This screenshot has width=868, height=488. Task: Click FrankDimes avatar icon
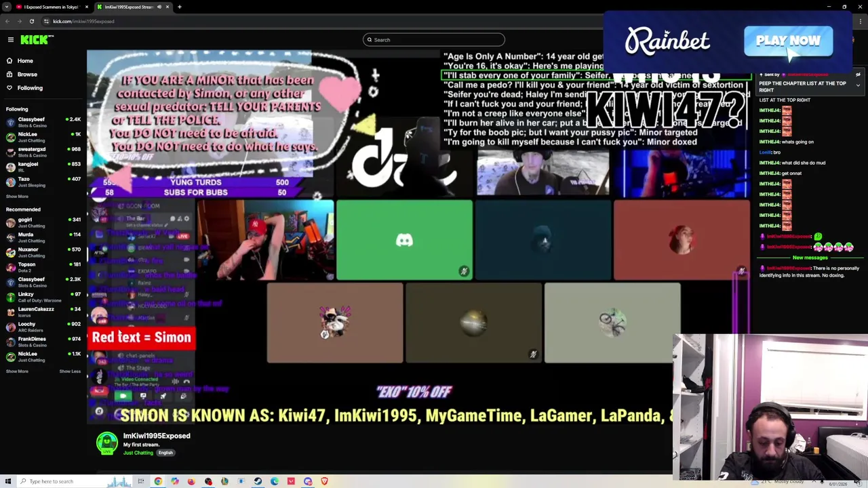coord(10,342)
